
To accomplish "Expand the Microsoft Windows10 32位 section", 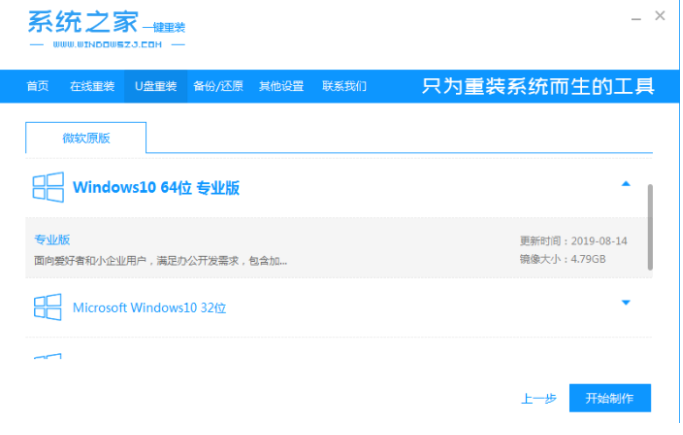I will 626,303.
